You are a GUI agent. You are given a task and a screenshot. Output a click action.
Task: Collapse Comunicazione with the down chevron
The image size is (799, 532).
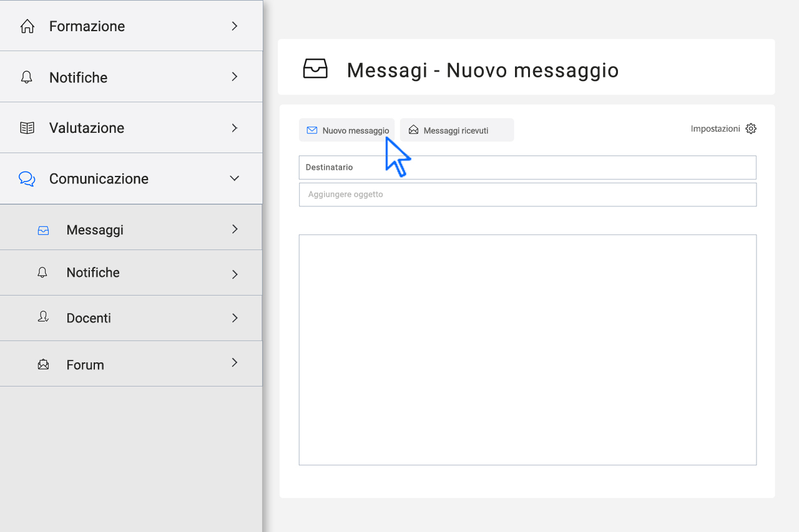coord(235,178)
